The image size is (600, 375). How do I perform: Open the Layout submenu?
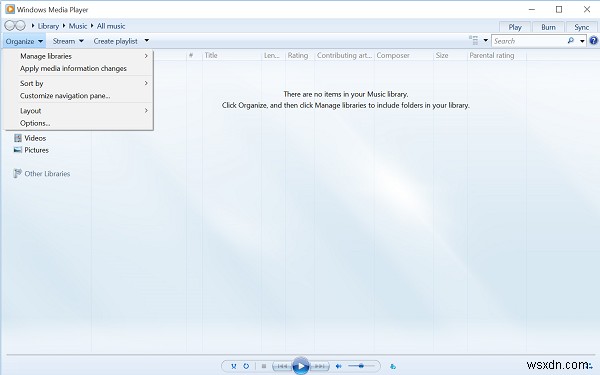coord(79,111)
